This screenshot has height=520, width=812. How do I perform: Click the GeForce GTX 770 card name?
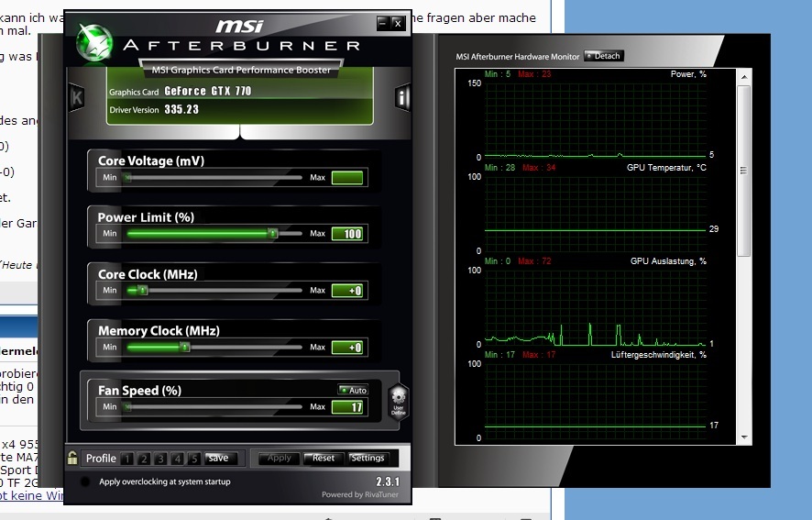pyautogui.click(x=208, y=91)
